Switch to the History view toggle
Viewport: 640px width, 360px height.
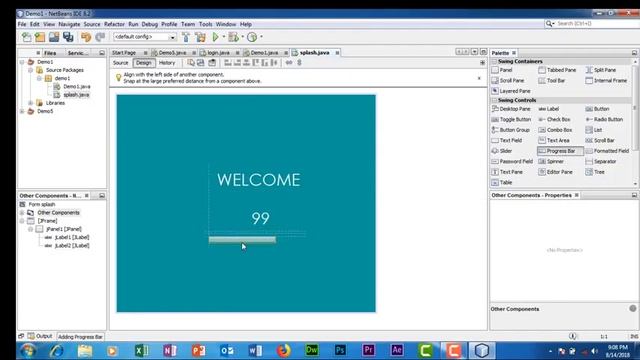[x=167, y=63]
